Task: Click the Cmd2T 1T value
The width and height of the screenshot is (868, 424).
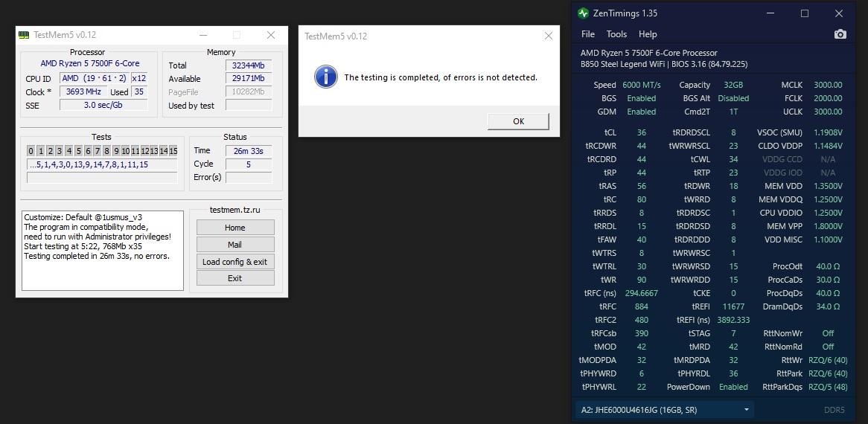Action: click(733, 112)
